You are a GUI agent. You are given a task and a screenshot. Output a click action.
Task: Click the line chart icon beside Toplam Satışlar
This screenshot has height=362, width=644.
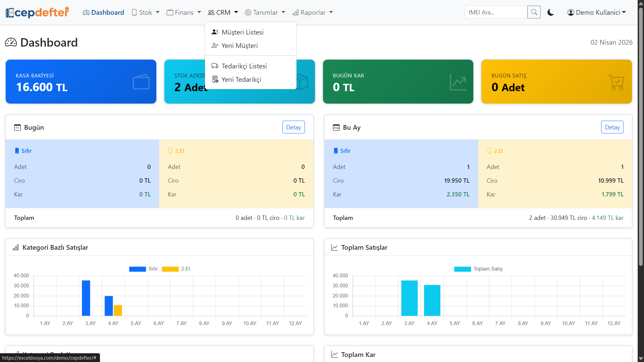[x=334, y=248]
